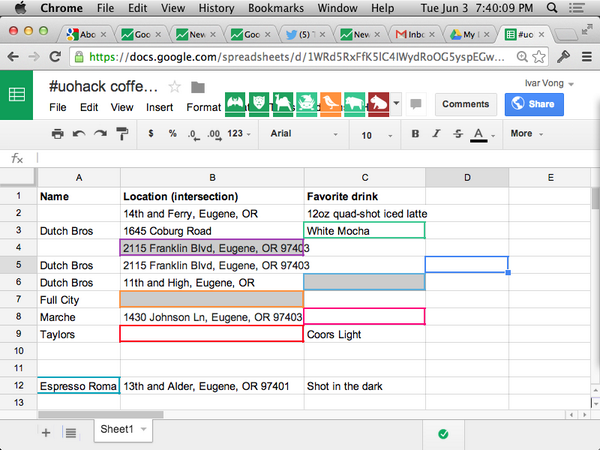Open the Arial font dropdown

tap(304, 134)
